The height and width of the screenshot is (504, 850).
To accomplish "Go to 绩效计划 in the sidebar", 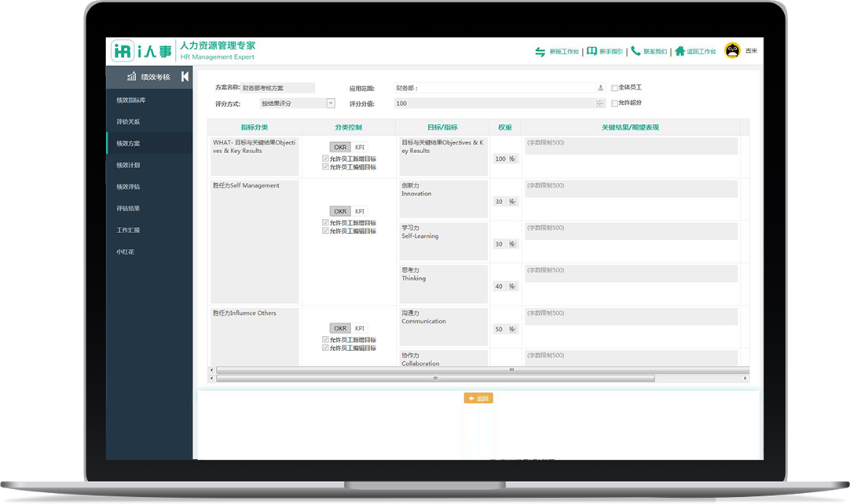I will pos(128,166).
